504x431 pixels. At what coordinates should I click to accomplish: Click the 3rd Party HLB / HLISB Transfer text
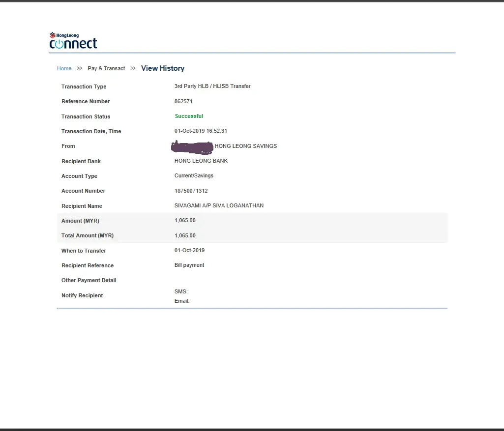(x=212, y=86)
